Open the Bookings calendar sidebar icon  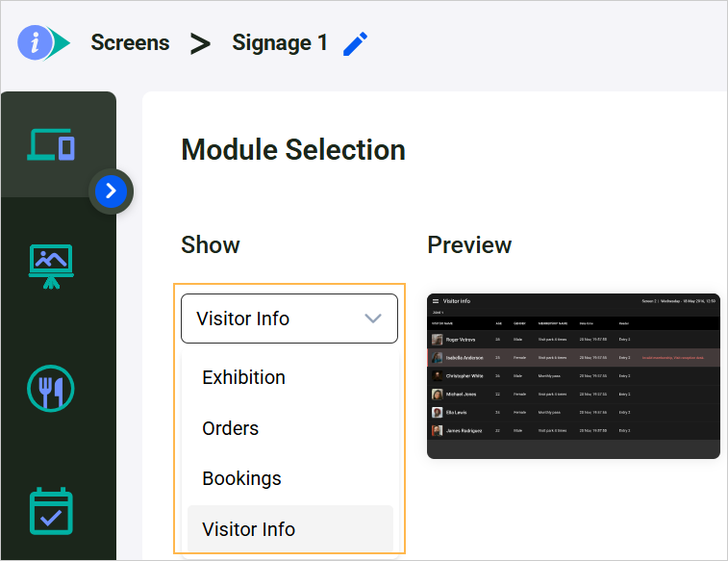[x=51, y=511]
